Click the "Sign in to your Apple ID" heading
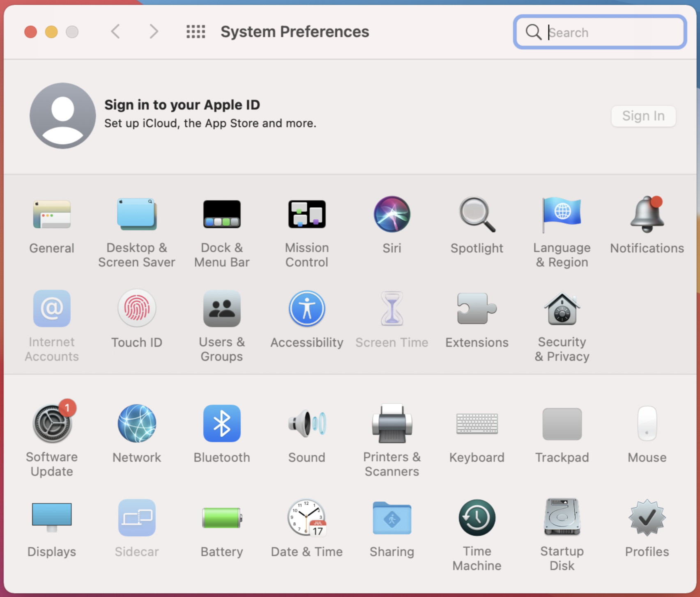700x597 pixels. point(182,105)
